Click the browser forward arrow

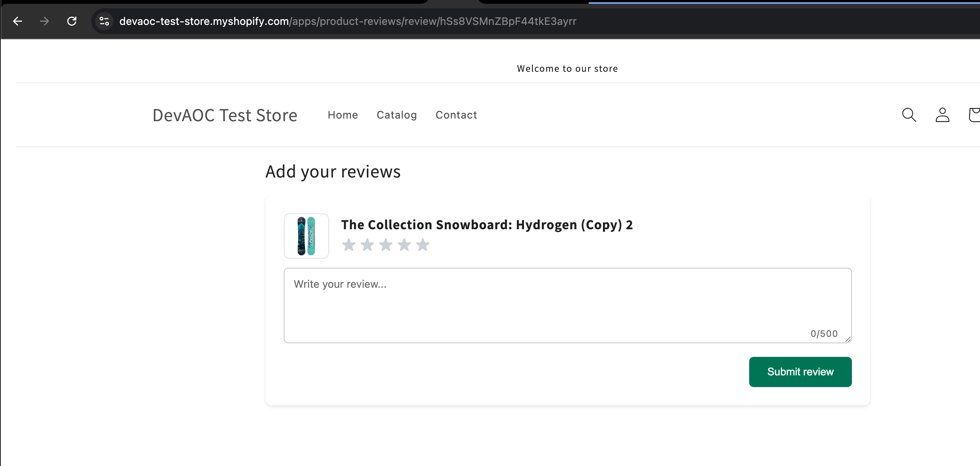pos(45,21)
